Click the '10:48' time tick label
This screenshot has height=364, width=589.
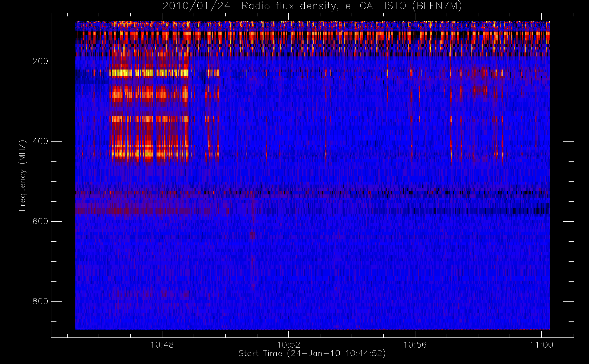tap(162, 345)
